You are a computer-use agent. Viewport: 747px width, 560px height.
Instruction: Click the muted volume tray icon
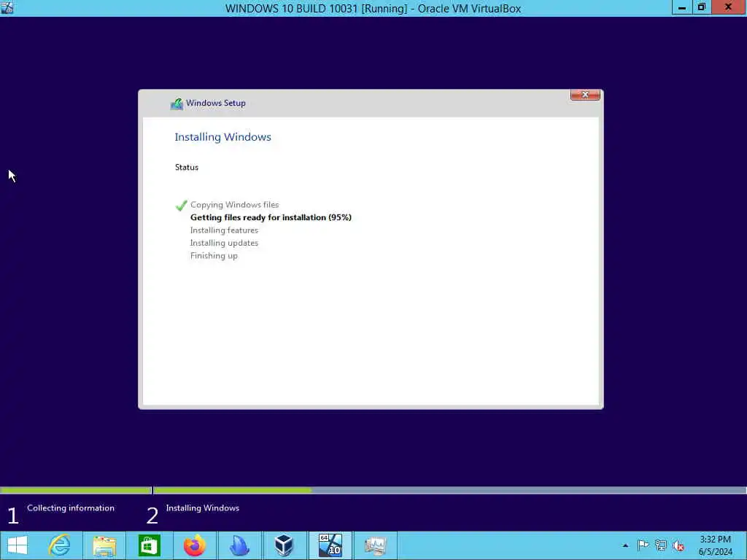pyautogui.click(x=678, y=545)
